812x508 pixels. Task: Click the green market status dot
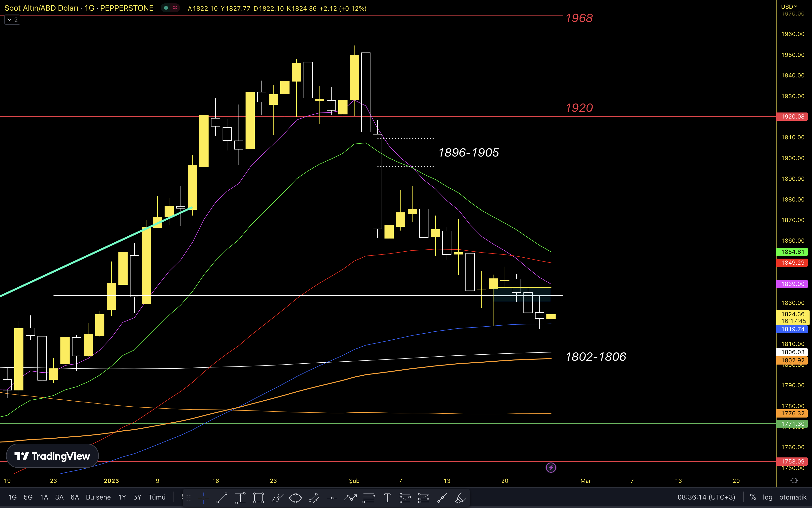pyautogui.click(x=166, y=8)
